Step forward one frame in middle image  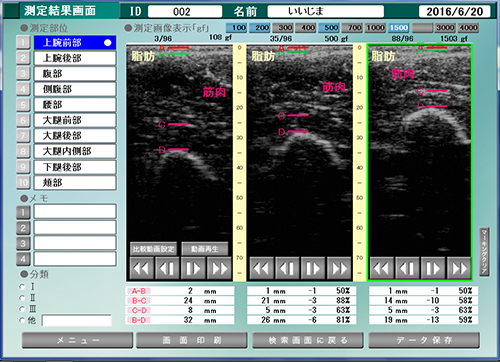pos(313,268)
